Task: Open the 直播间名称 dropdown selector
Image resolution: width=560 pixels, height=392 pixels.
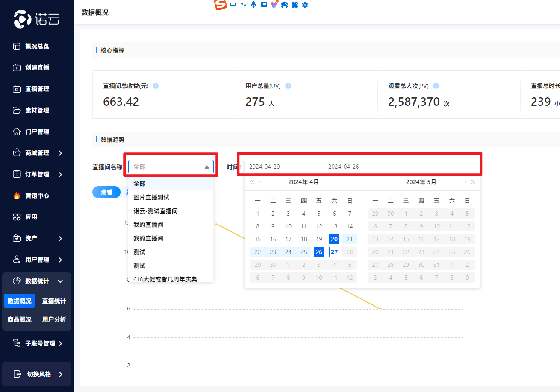Action: [171, 167]
